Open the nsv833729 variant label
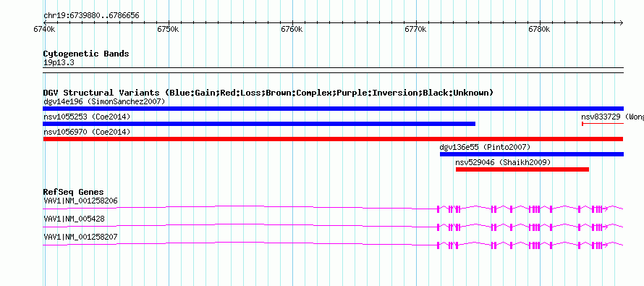644x286 pixels. (x=612, y=117)
